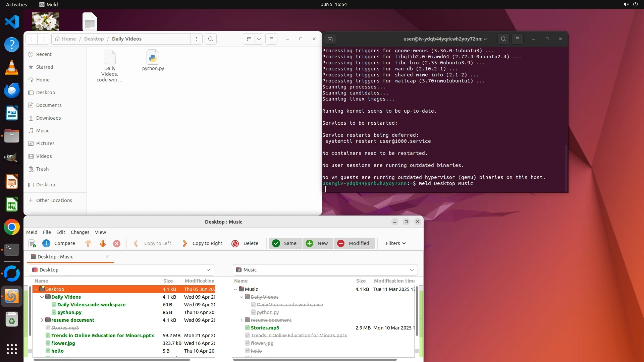Click the Compare button

point(59,243)
